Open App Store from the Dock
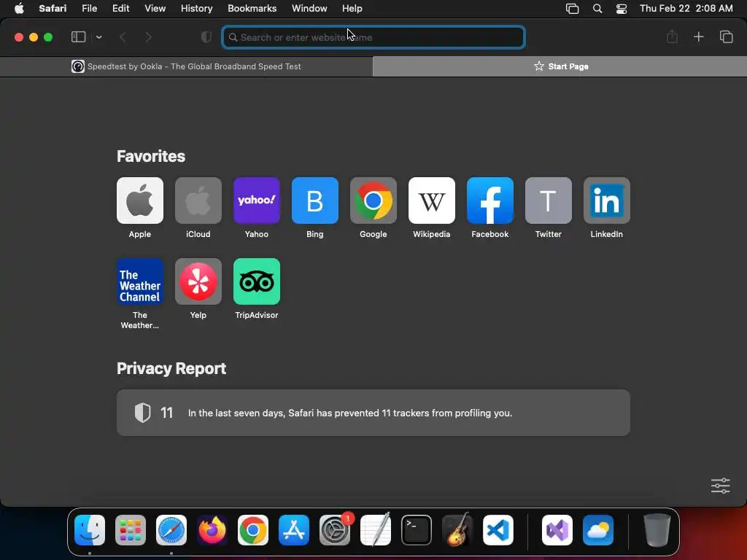 coord(294,530)
